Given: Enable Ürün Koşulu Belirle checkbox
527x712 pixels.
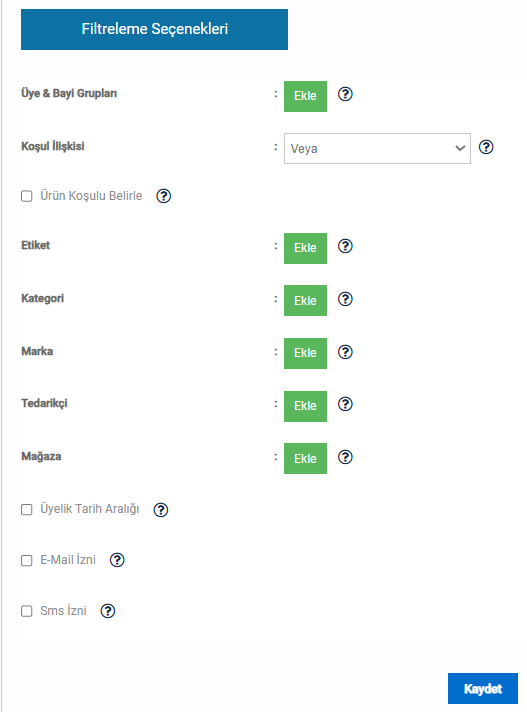Looking at the screenshot, I should click(x=27, y=196).
